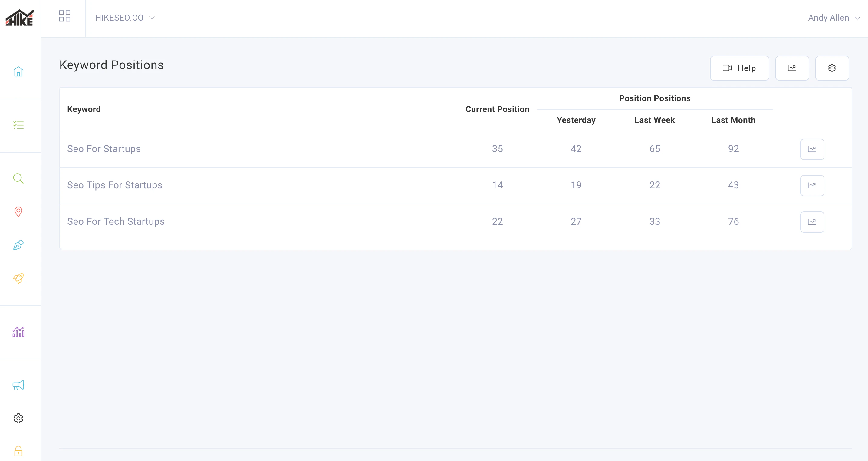
Task: Click the chart button beside Help
Action: tap(792, 68)
